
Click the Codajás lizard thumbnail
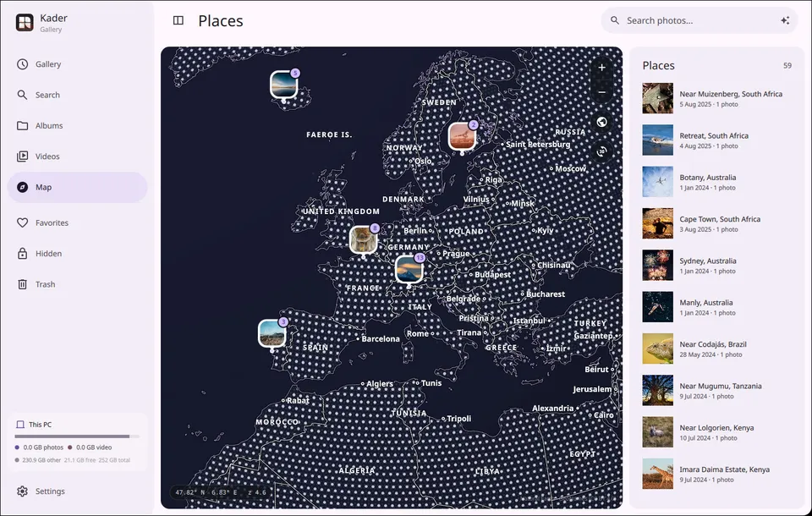[658, 349]
